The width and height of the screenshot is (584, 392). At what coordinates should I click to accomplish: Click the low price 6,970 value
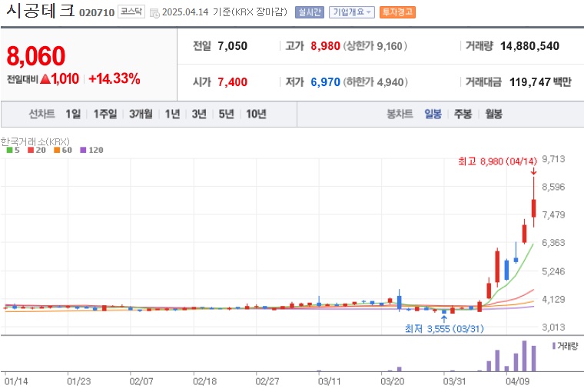point(326,81)
